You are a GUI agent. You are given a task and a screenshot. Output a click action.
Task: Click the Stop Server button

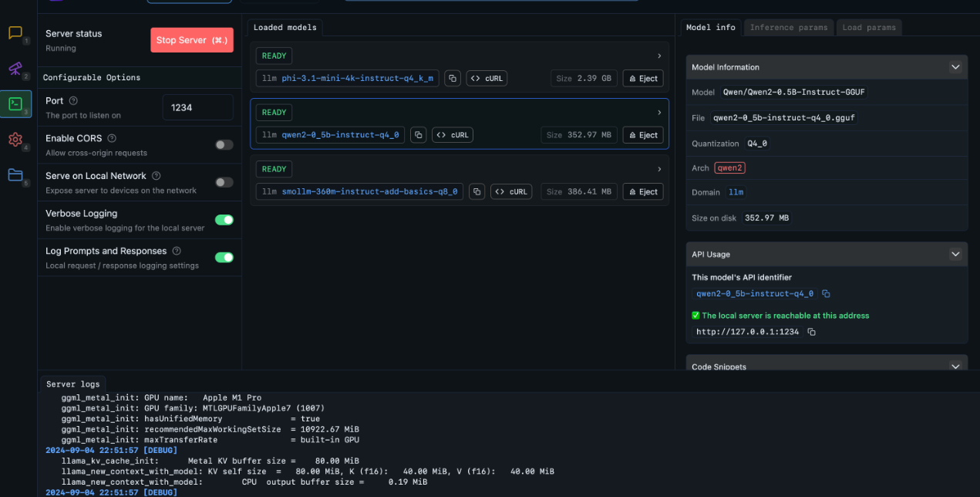pos(192,40)
